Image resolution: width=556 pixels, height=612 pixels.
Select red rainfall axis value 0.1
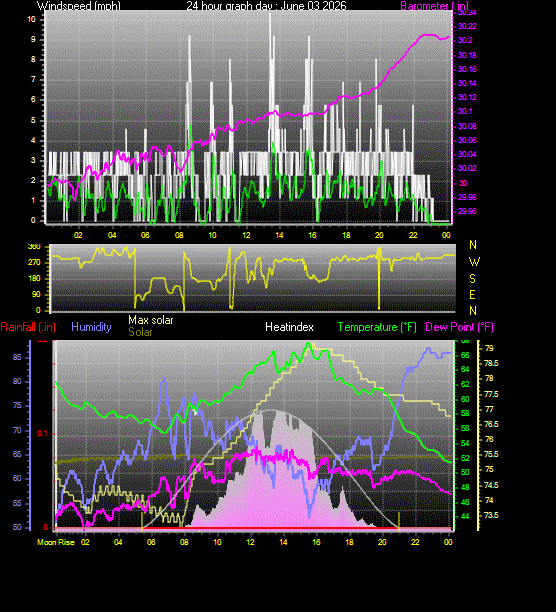tap(42, 434)
